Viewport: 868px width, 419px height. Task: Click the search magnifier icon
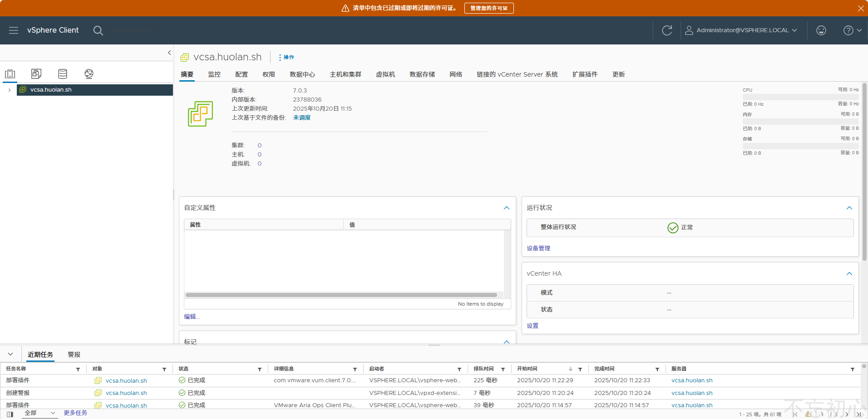[98, 30]
